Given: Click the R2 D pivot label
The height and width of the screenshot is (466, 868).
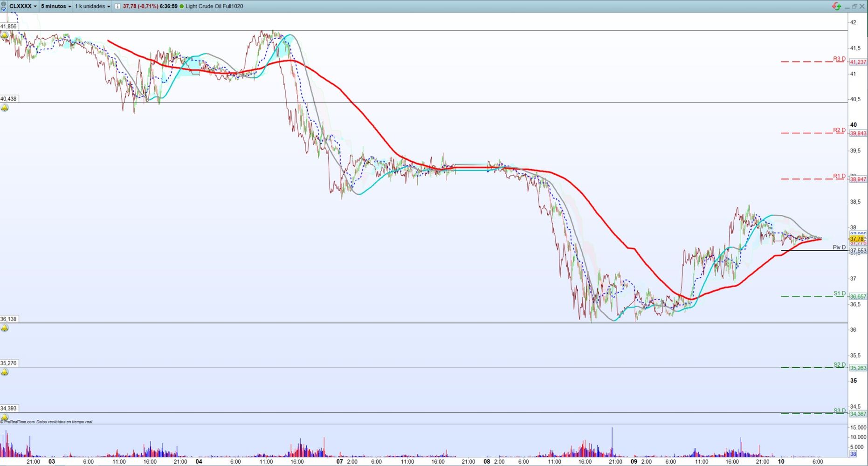Looking at the screenshot, I should [839, 130].
